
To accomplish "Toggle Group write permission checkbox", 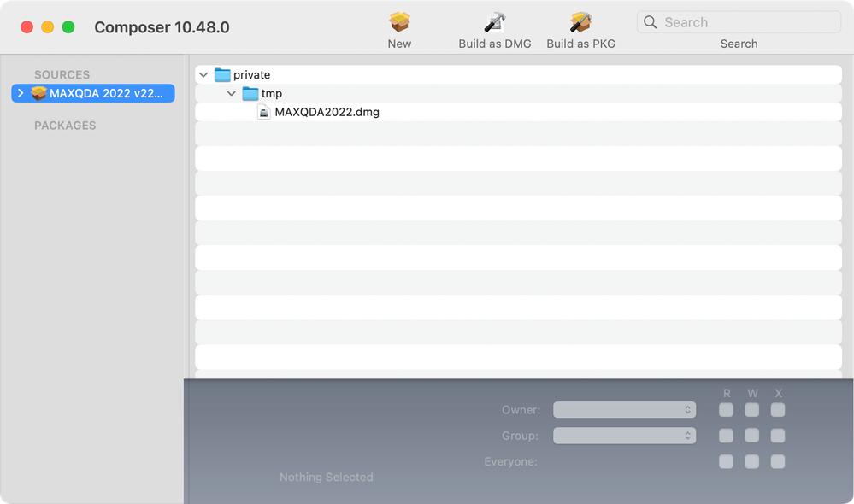I will [752, 436].
